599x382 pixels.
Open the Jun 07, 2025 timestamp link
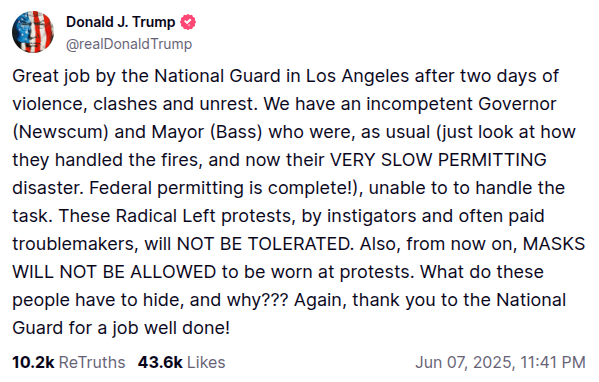pyautogui.click(x=500, y=362)
